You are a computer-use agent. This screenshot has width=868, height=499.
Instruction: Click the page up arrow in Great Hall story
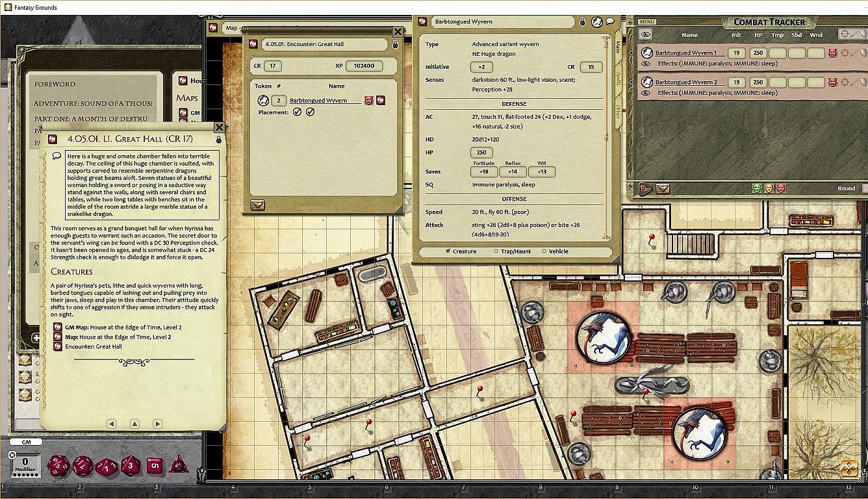[134, 424]
